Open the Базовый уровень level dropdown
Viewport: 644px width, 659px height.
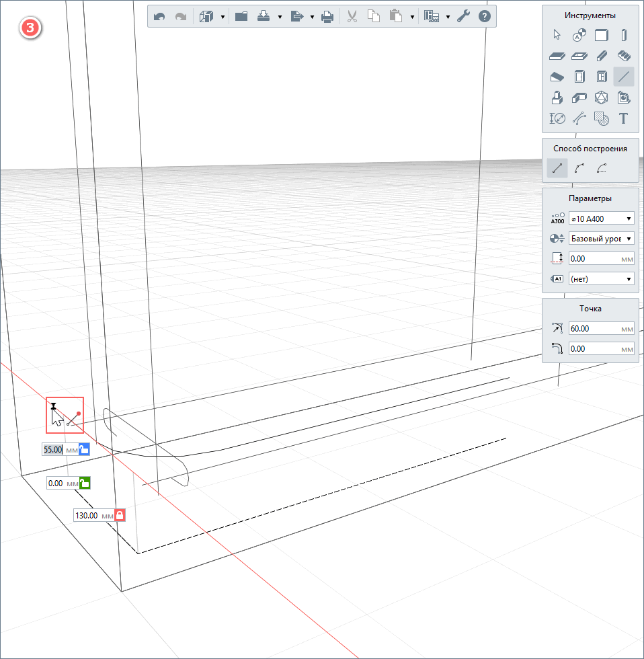[x=601, y=239]
